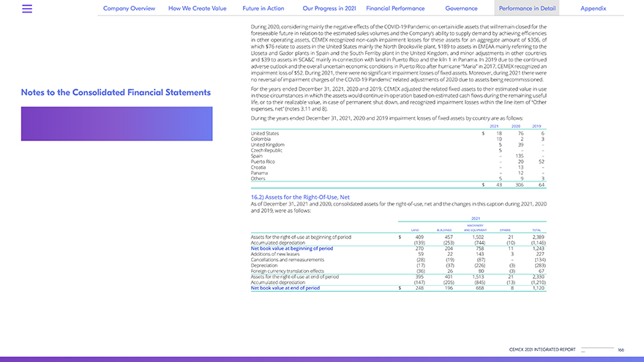Image resolution: width=644 pixels, height=362 pixels.
Task: Open the Governance tab
Action: coord(461,8)
